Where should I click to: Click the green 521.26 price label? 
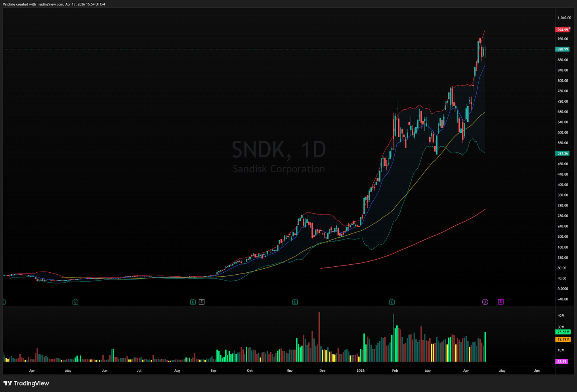[563, 153]
